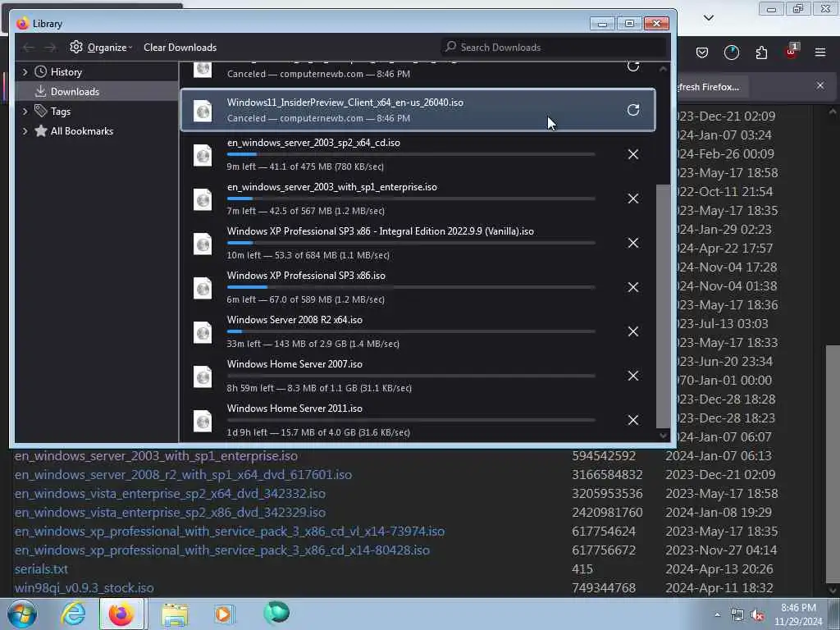Show hidden system tray icons
This screenshot has height=630, width=840.
point(717,615)
